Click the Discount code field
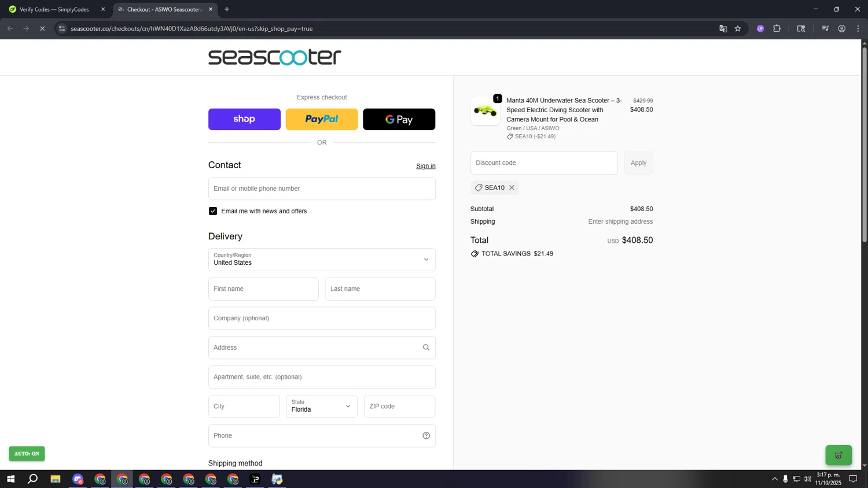 [x=544, y=163]
